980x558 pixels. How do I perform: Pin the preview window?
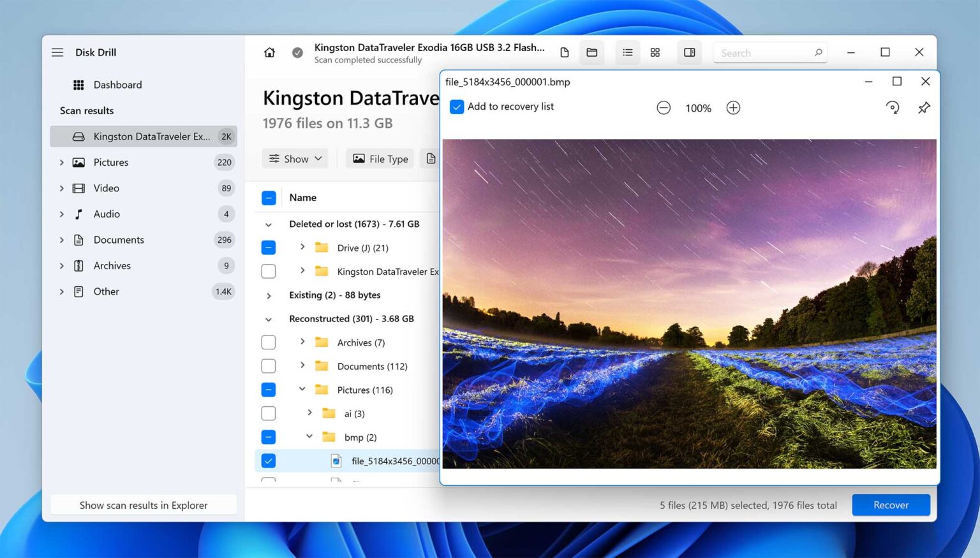click(924, 107)
